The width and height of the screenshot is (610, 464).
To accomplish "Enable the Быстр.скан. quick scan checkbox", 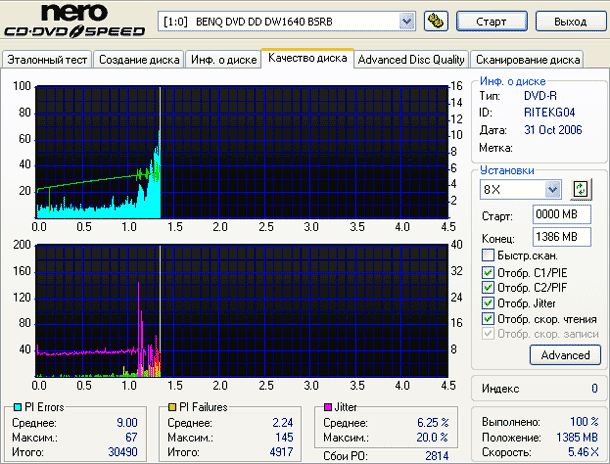I will coord(488,256).
